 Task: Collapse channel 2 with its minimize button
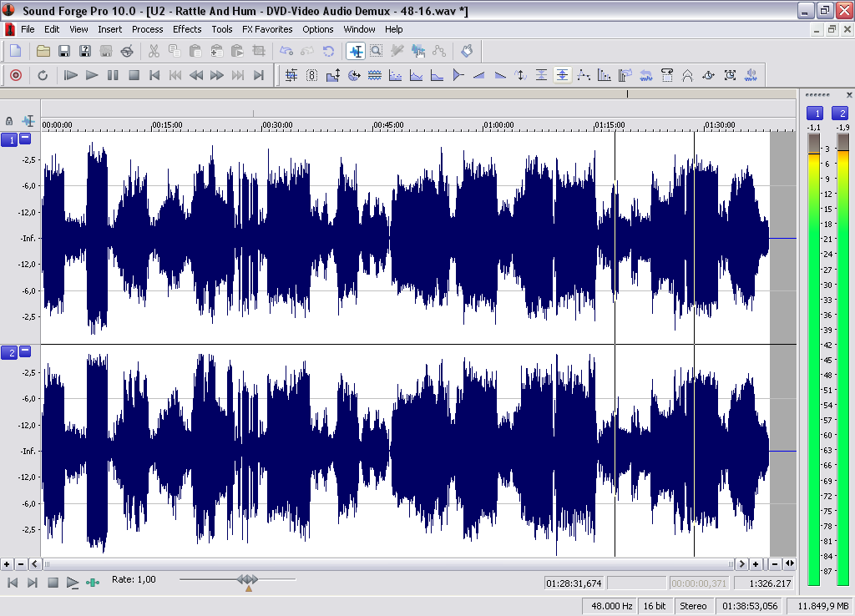click(25, 351)
